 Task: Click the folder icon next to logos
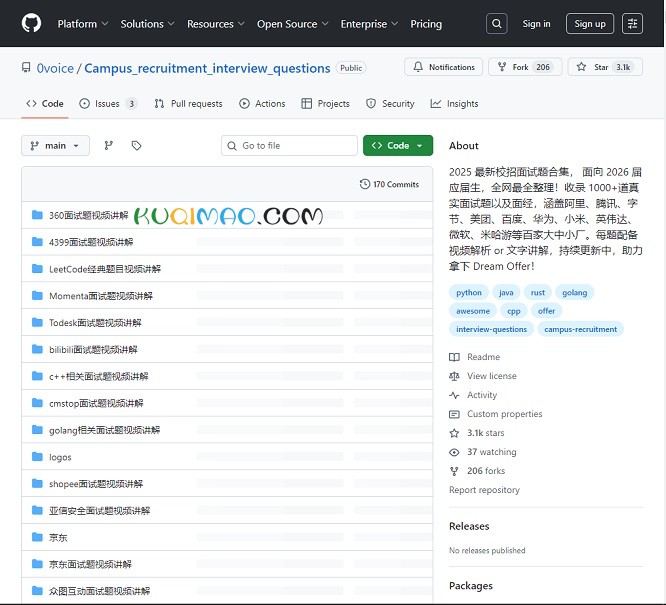point(37,457)
